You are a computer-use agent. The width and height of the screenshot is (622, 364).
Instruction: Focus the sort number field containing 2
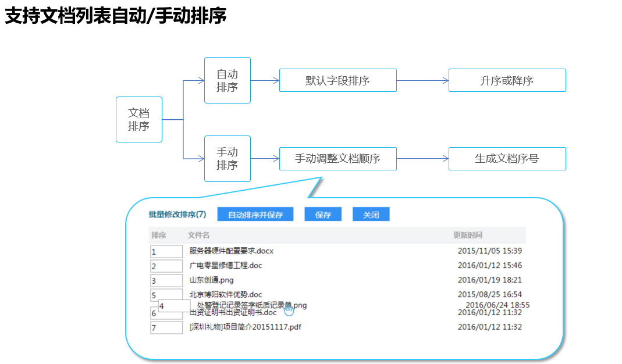166,266
